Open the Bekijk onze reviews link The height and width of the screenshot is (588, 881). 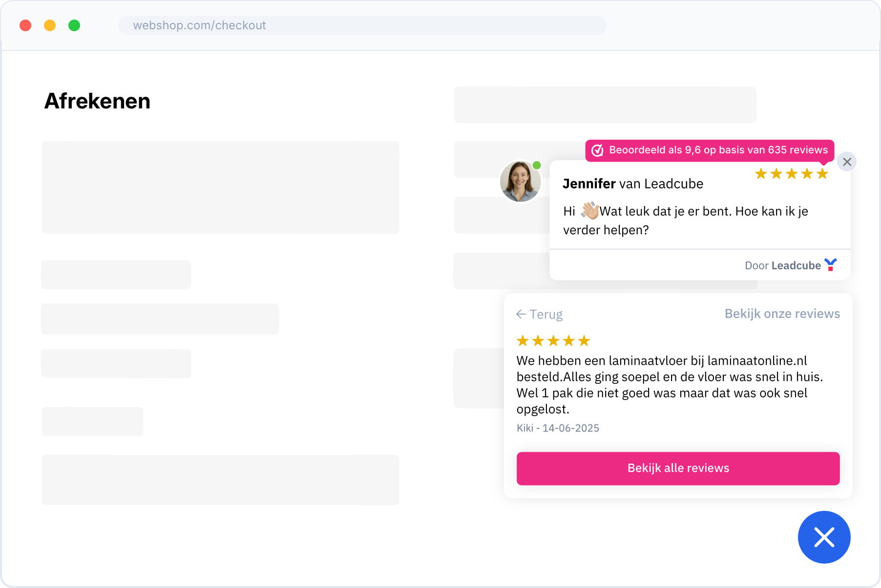[782, 314]
